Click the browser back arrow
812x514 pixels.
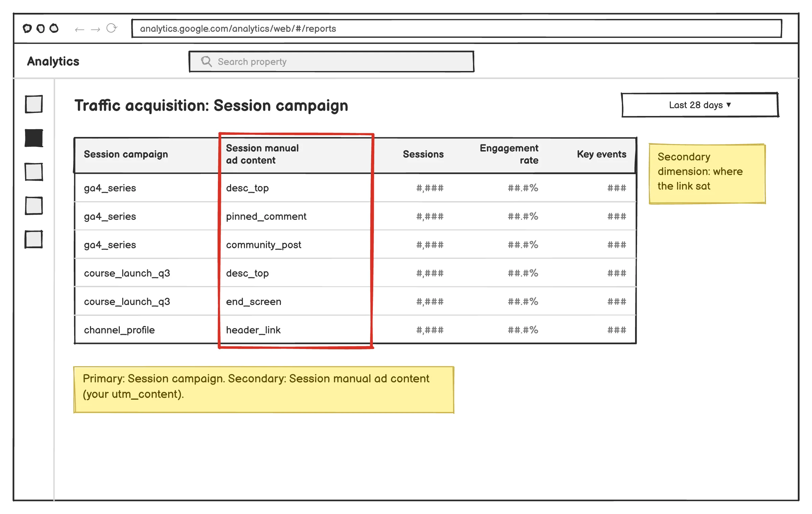(x=80, y=29)
